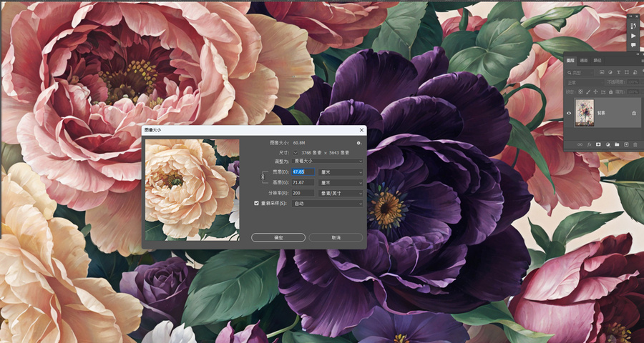Open the History panel icon
Image resolution: width=644 pixels, height=343 pixels.
(633, 26)
